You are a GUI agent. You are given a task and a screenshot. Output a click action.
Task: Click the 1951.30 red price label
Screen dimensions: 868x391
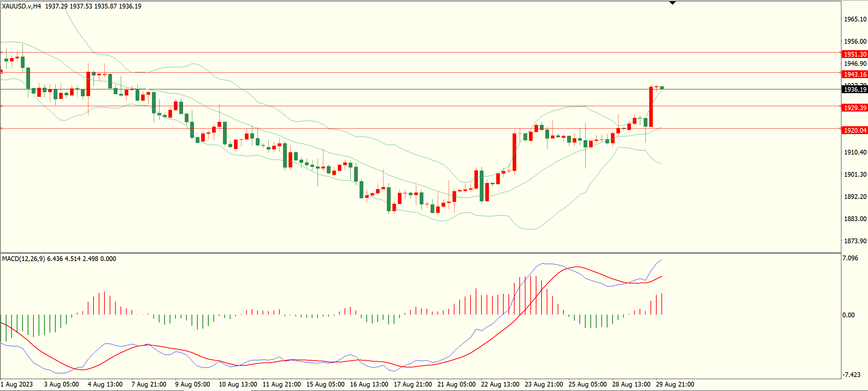[855, 54]
